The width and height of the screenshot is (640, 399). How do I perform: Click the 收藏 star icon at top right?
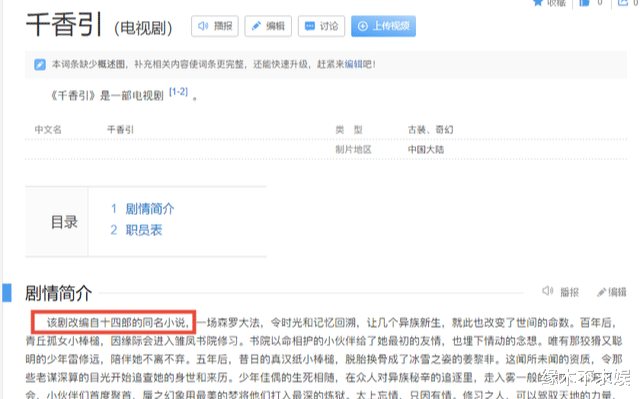pos(538,2)
